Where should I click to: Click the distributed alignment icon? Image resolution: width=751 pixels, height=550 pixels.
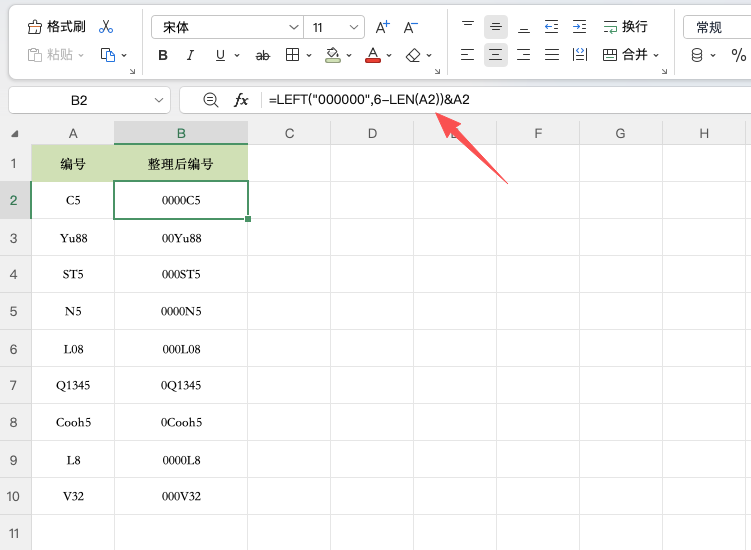coord(580,55)
